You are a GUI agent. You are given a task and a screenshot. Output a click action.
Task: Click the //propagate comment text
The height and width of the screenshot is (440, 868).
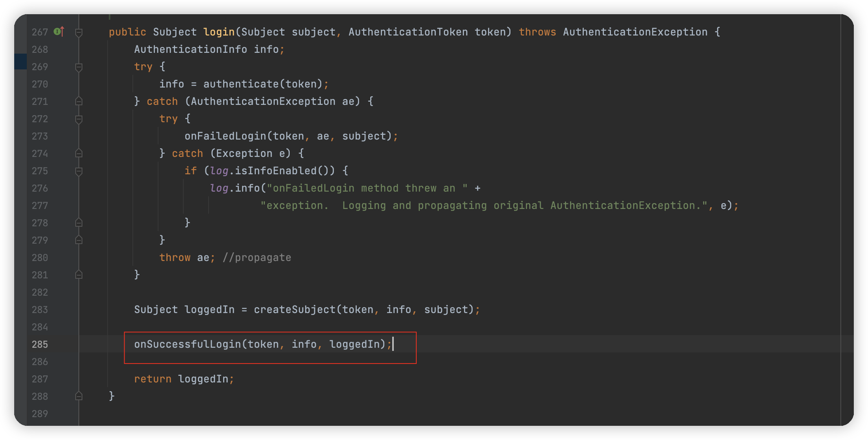pos(257,258)
